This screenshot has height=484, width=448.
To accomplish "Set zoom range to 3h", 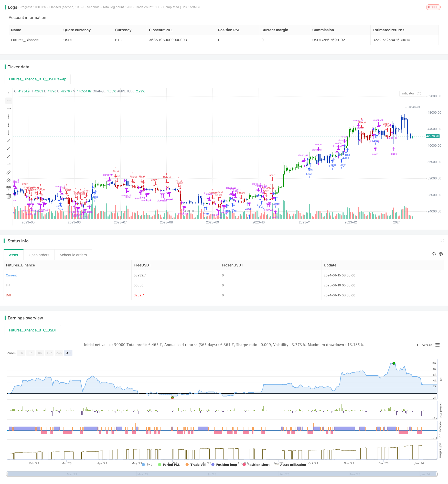I will point(30,353).
